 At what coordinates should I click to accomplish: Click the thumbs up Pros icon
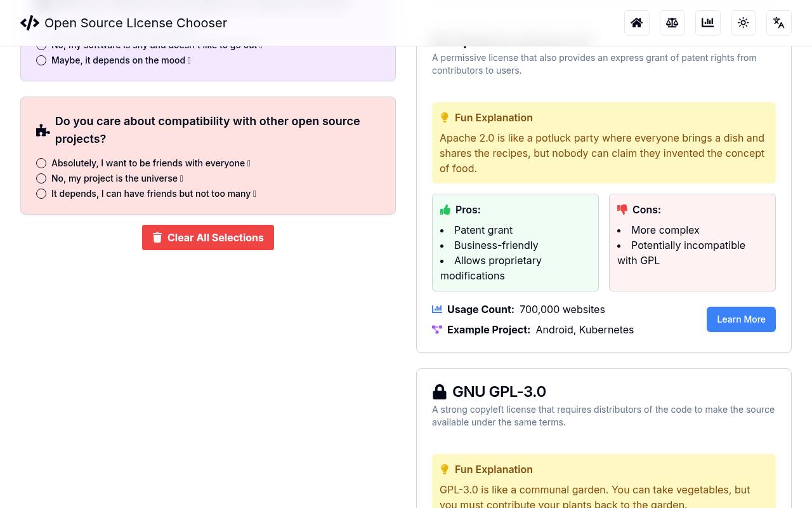click(445, 210)
